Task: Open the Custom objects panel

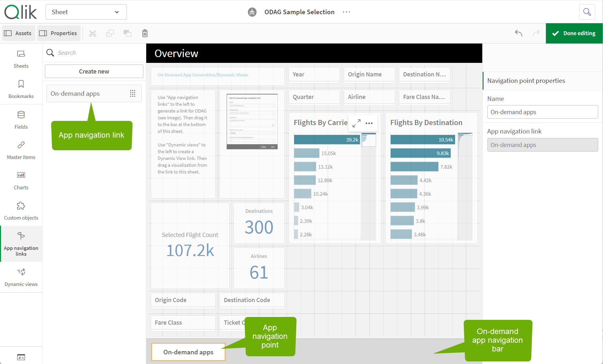Action: coord(21,211)
